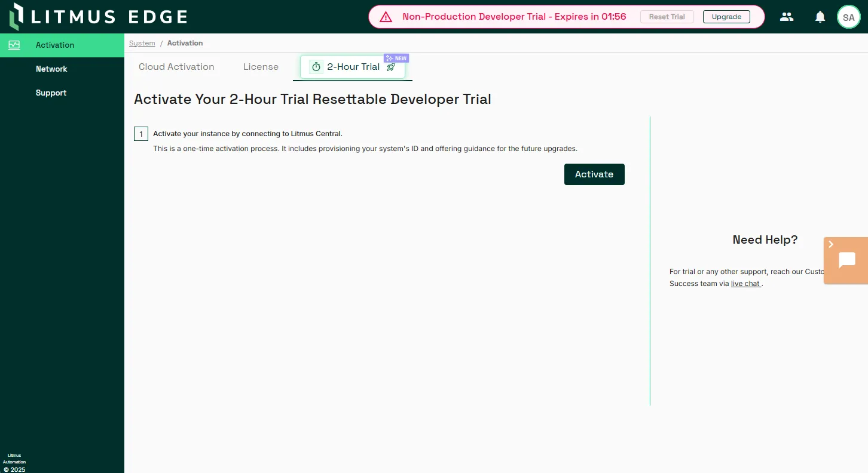This screenshot has width=868, height=473.
Task: Open the orange live chat widget
Action: click(847, 260)
